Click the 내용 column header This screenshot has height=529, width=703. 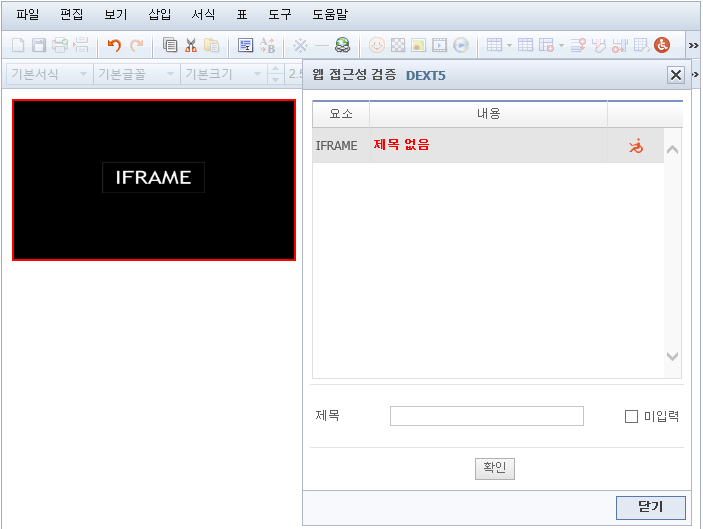coord(488,114)
